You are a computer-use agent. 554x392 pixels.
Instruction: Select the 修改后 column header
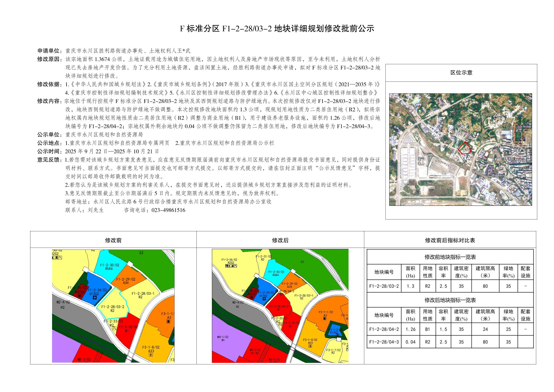pyautogui.click(x=280, y=240)
